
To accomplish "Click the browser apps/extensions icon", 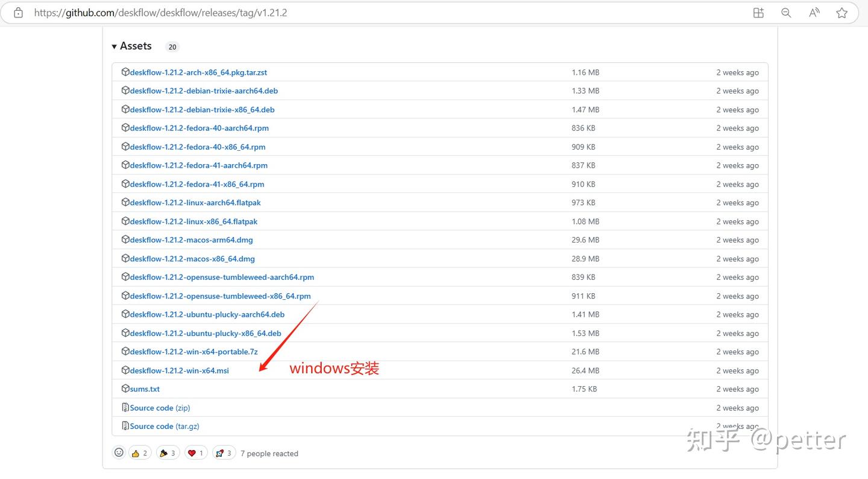I will click(x=758, y=13).
